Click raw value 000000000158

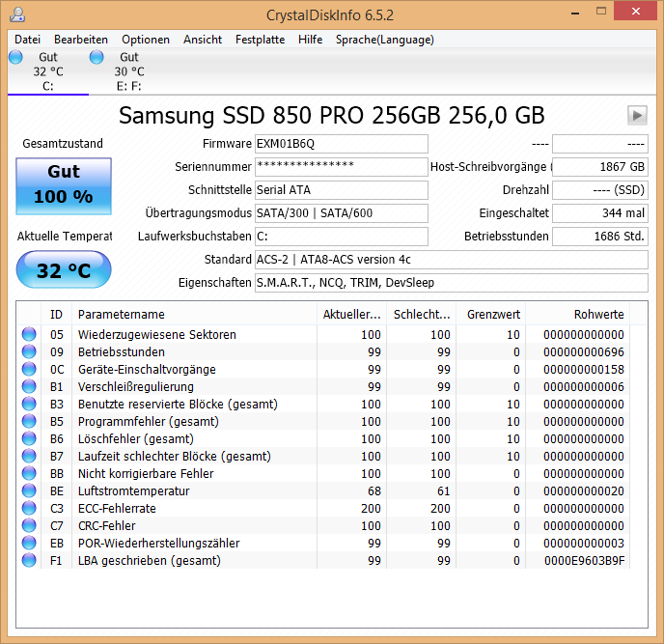(x=584, y=370)
